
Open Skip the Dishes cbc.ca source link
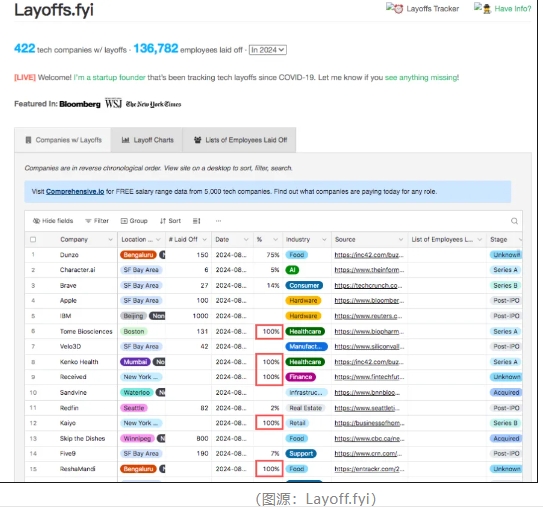tap(369, 438)
